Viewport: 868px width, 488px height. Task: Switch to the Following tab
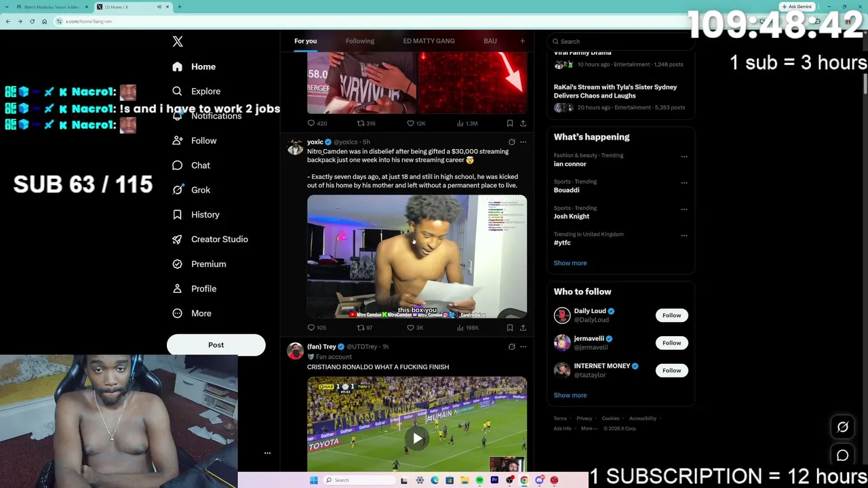[360, 41]
